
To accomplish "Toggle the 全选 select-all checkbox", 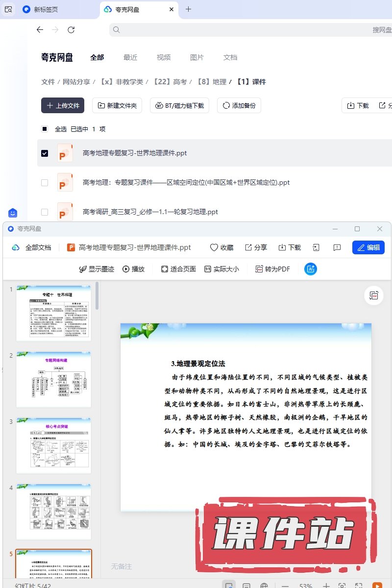I will [x=45, y=129].
